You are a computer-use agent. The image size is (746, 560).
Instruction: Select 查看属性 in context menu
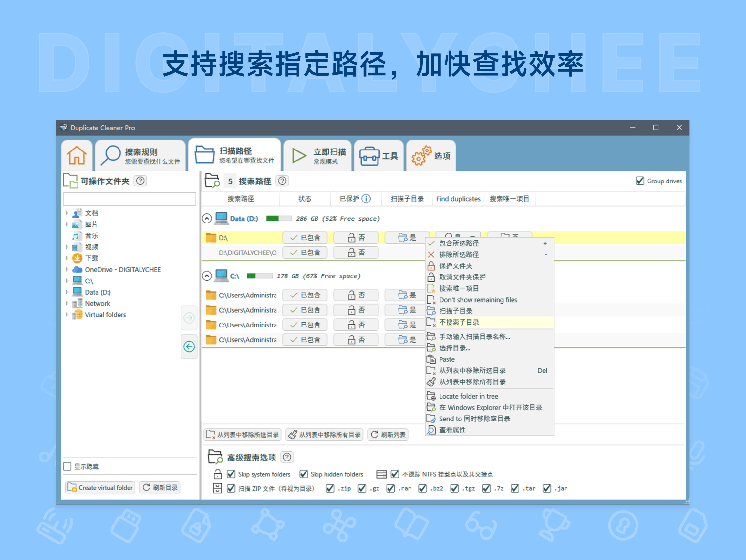(x=489, y=430)
